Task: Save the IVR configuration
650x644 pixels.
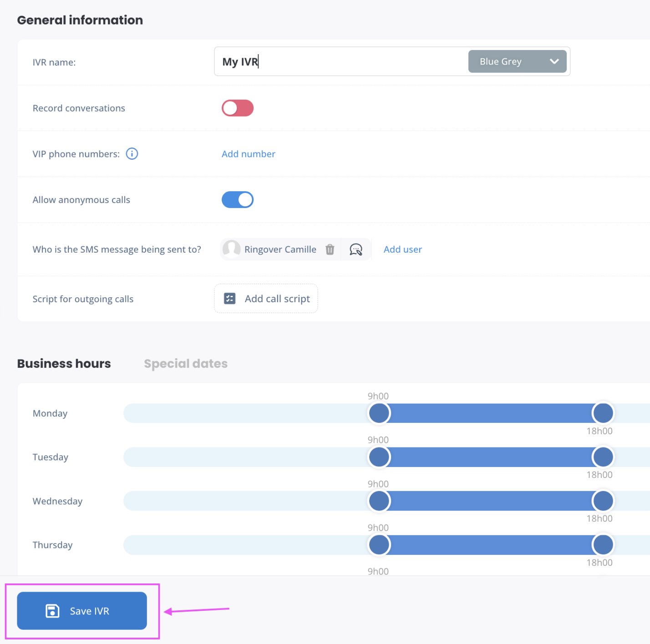Action: coord(82,611)
